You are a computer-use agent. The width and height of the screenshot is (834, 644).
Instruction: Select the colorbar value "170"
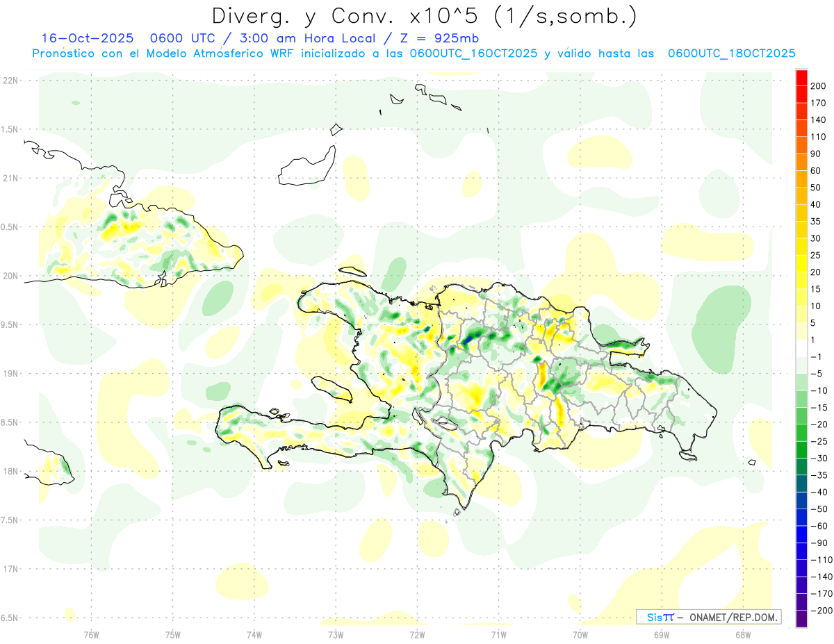click(x=818, y=103)
